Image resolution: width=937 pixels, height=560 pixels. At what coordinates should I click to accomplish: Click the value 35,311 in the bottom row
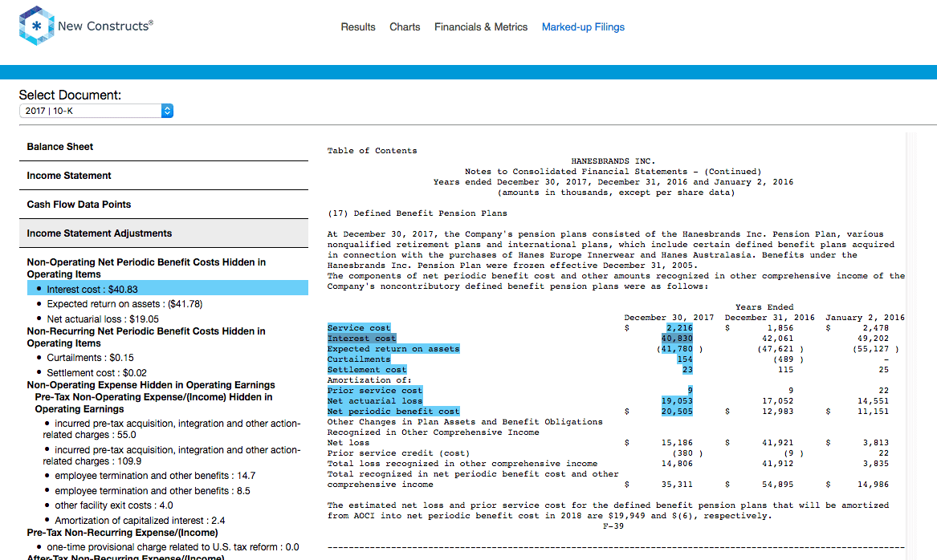(x=677, y=485)
